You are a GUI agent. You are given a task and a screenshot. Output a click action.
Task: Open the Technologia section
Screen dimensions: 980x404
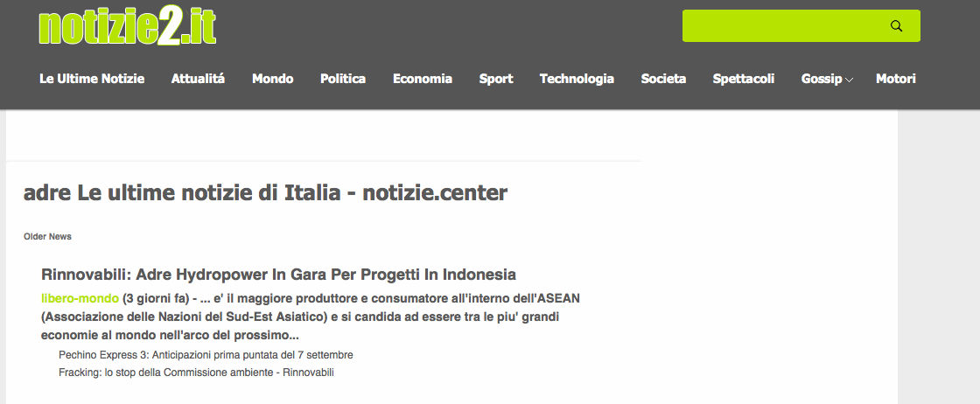(x=577, y=79)
